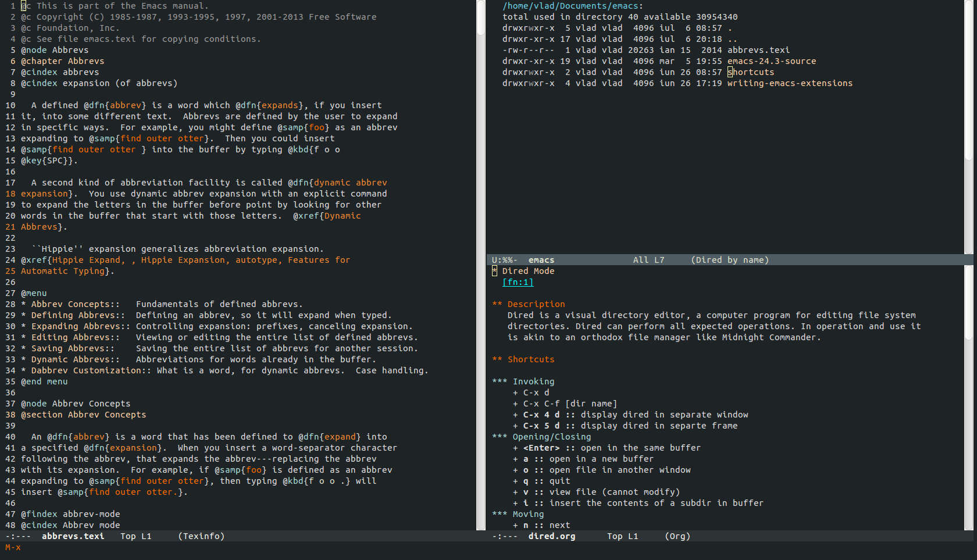This screenshot has height=560, width=977.
Task: Click 'i :: insert the contents of a subdir' item
Action: click(x=638, y=503)
